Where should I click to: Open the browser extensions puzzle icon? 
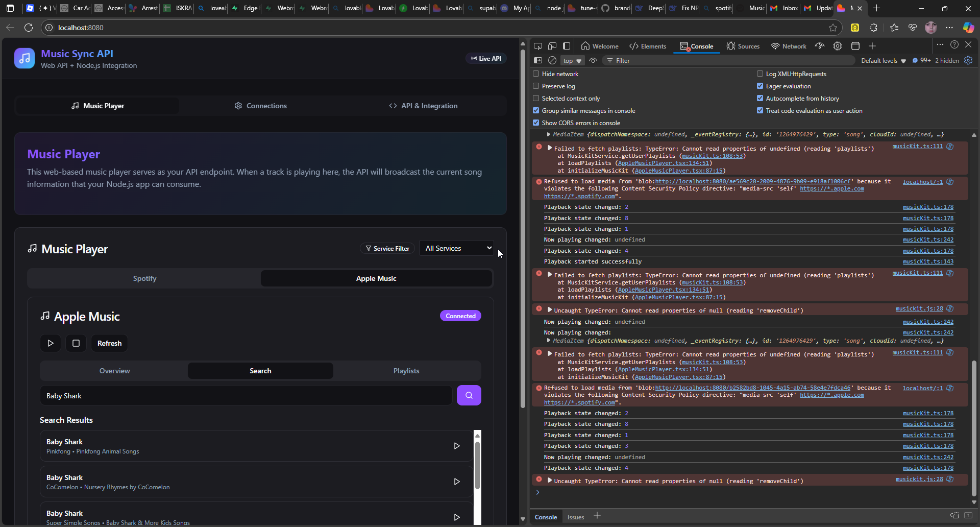click(x=874, y=28)
